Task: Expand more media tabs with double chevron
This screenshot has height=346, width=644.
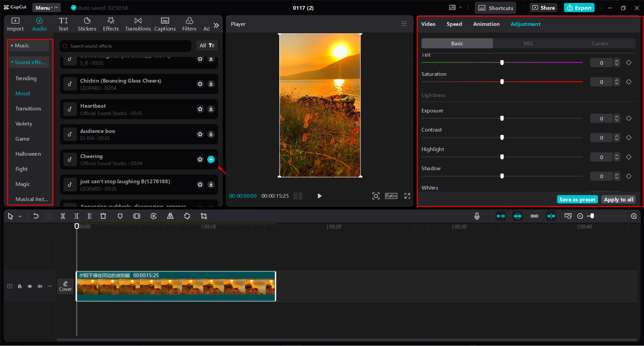Action: click(x=216, y=25)
